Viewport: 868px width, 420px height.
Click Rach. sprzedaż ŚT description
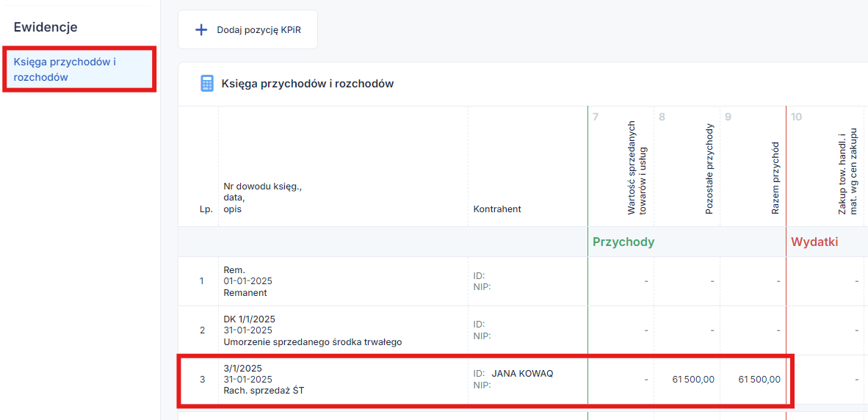pyautogui.click(x=264, y=391)
